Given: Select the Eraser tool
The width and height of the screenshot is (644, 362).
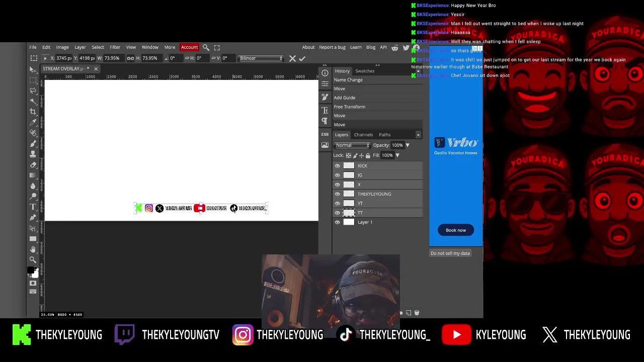Looking at the screenshot, I should click(33, 164).
